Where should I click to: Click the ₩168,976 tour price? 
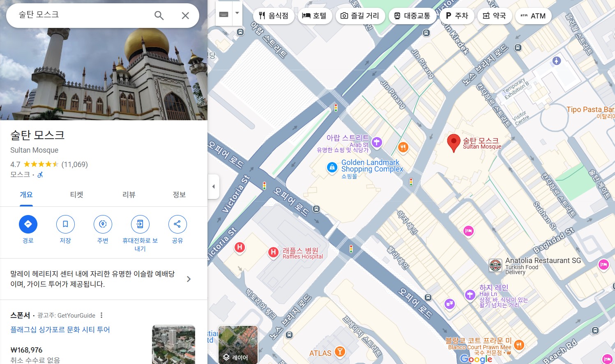[x=26, y=350]
